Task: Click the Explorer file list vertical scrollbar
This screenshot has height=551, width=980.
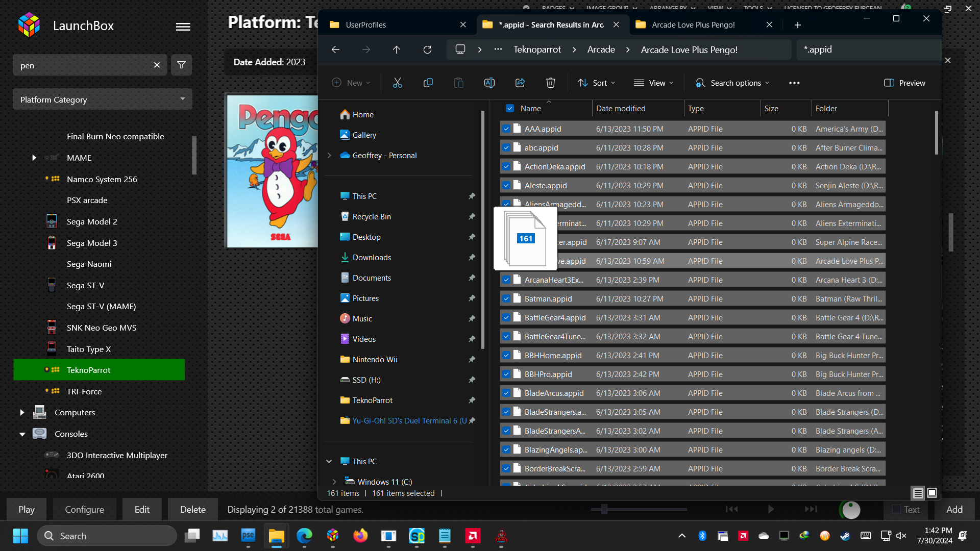Action: 936,133
